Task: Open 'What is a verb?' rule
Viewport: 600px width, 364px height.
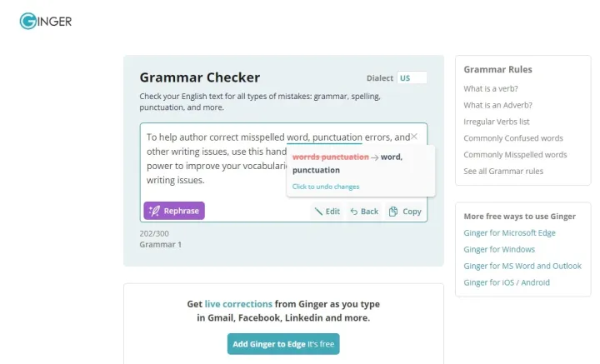Action: coord(491,88)
